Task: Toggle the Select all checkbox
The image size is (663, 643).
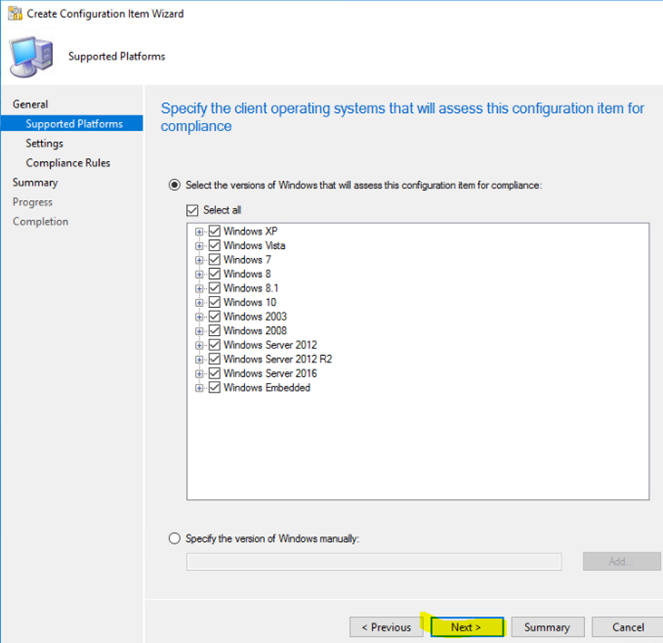Action: (x=192, y=210)
